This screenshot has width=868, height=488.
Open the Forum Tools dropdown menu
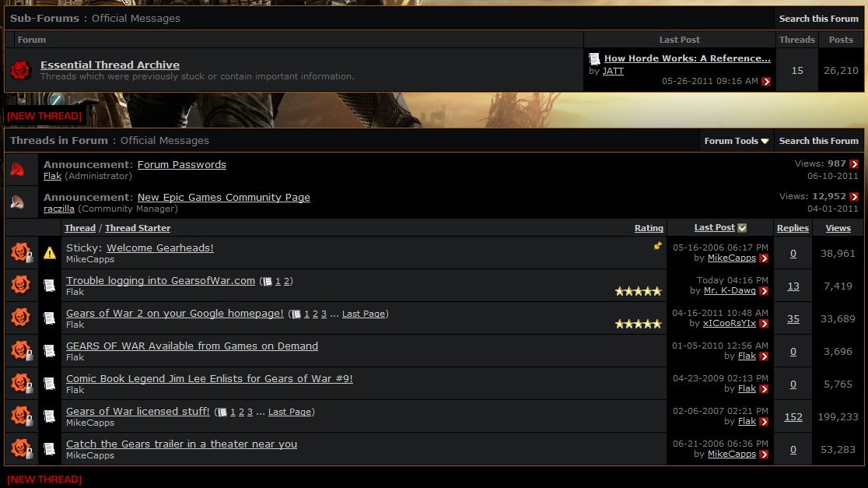[x=736, y=141]
